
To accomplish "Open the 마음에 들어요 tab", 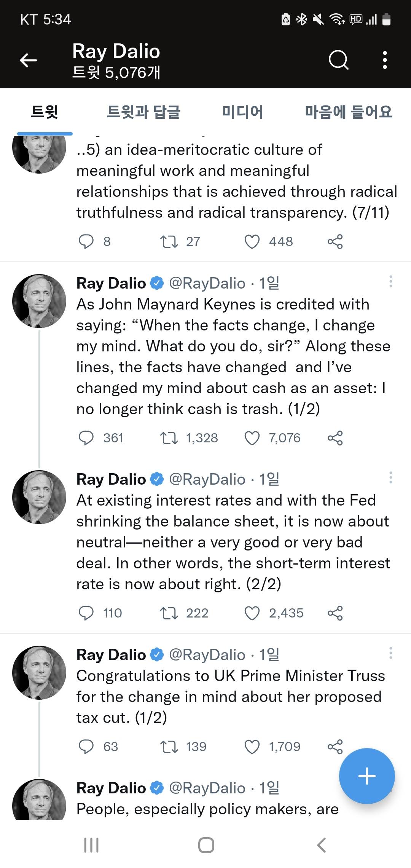I will (348, 112).
